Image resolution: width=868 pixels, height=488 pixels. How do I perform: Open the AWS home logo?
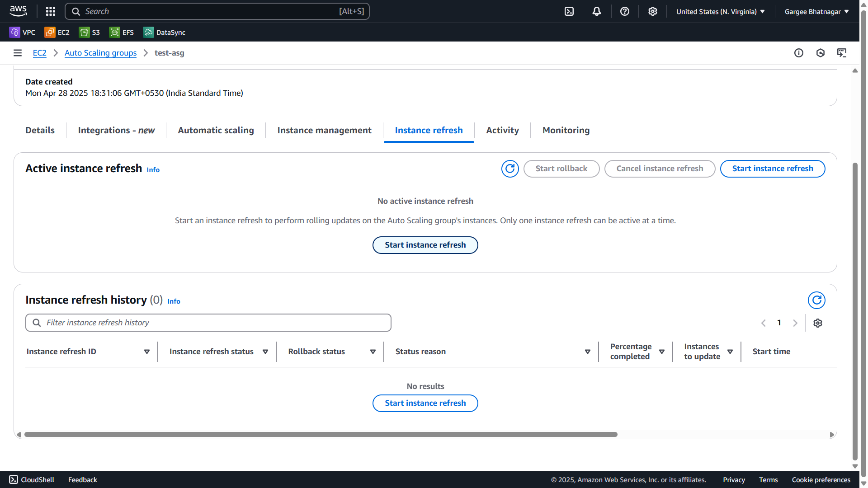[18, 11]
